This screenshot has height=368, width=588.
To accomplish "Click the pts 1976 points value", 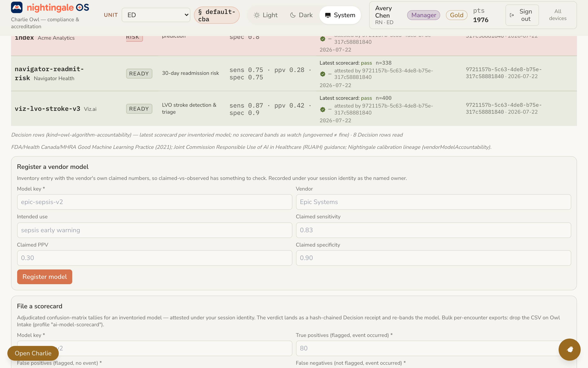I will point(481,15).
